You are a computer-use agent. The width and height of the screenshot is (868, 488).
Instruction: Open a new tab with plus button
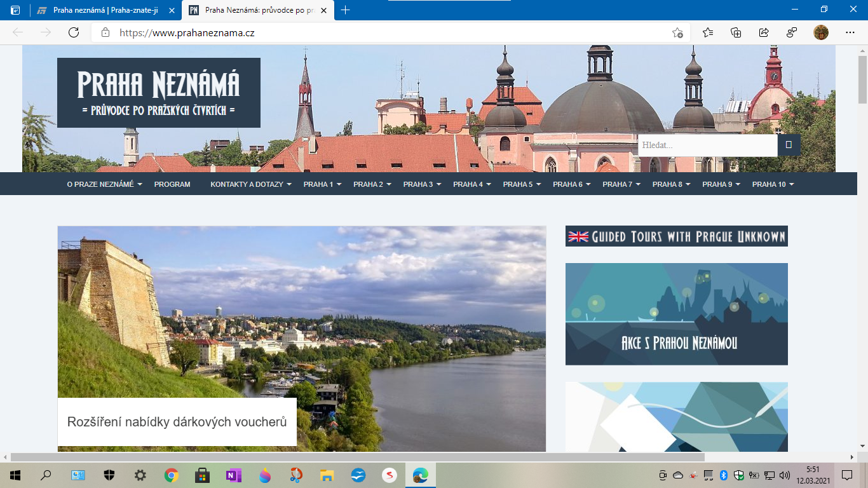point(345,10)
